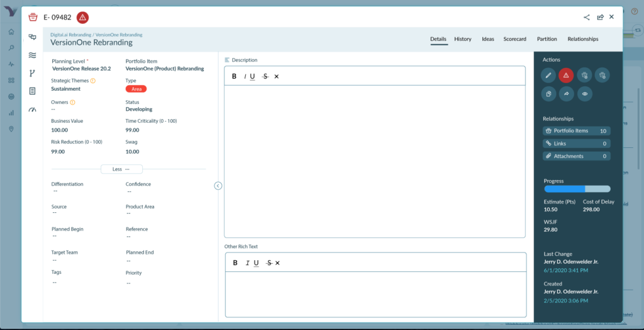The image size is (644, 330).
Task: Open the branch icon in the dialog sidebar
Action: [x=33, y=73]
